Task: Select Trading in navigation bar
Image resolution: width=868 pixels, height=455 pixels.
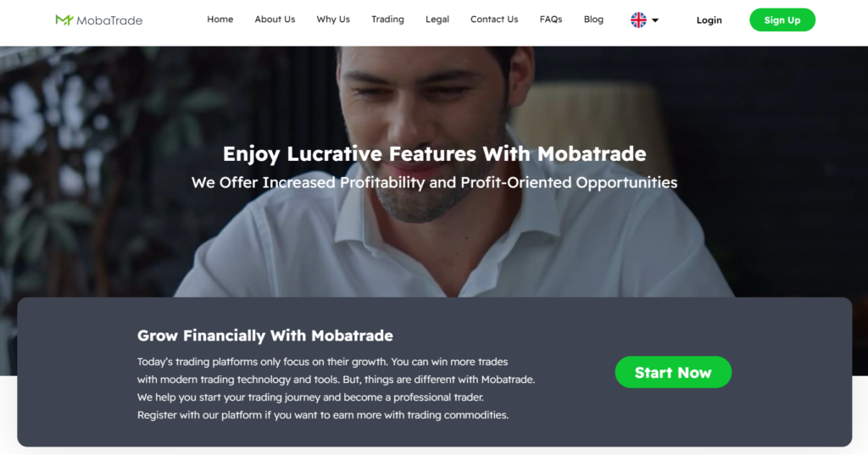Action: point(387,19)
